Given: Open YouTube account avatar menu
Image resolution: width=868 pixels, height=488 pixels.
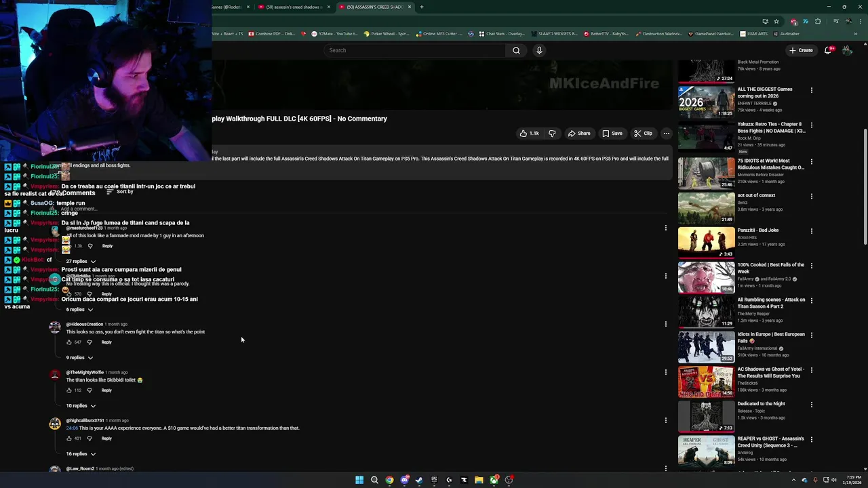Looking at the screenshot, I should coord(847,50).
